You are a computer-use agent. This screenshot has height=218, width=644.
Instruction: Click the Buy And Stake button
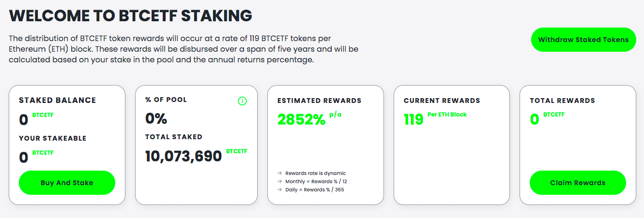pos(67,183)
